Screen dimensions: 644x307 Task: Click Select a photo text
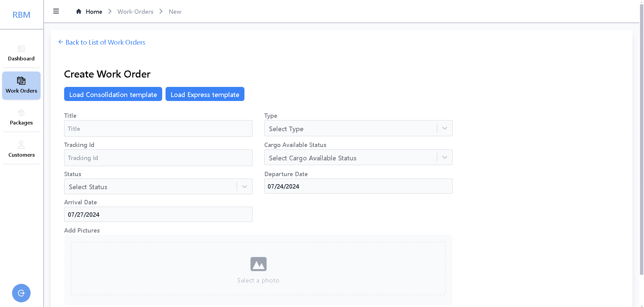[258, 280]
